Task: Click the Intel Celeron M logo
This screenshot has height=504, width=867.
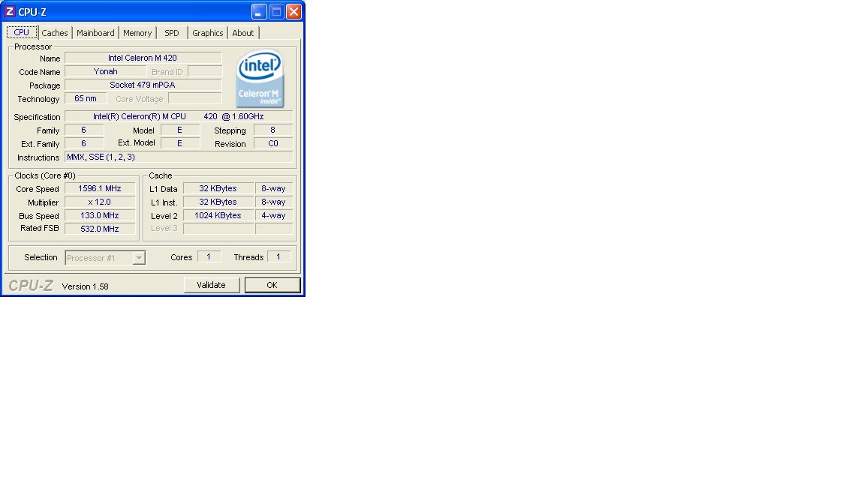Action: [260, 79]
